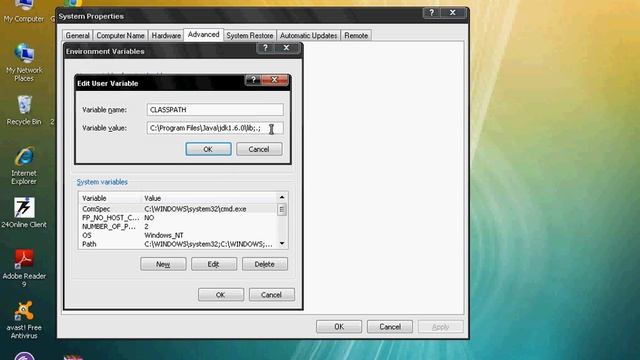
Task: Open My Computer desktop icon
Action: coord(24,11)
